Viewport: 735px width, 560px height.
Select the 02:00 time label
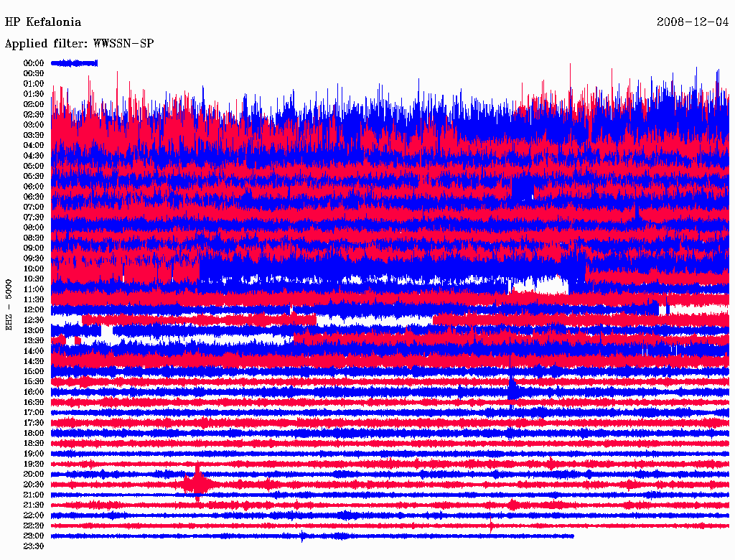click(x=34, y=105)
